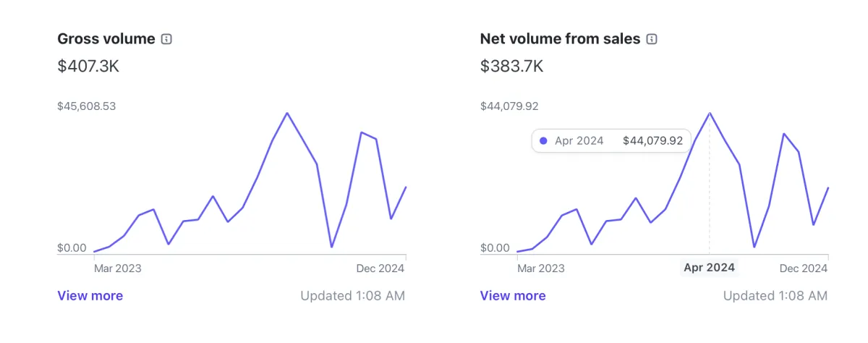The image size is (868, 343).
Task: Click the Apr 2024 tooltip showing $44,079.92
Action: [611, 141]
